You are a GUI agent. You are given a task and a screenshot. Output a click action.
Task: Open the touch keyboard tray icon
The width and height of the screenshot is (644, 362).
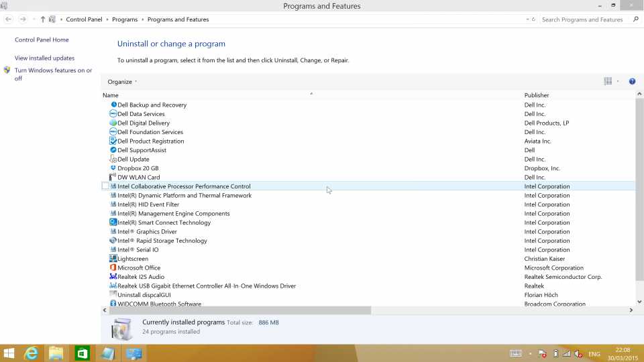515,353
